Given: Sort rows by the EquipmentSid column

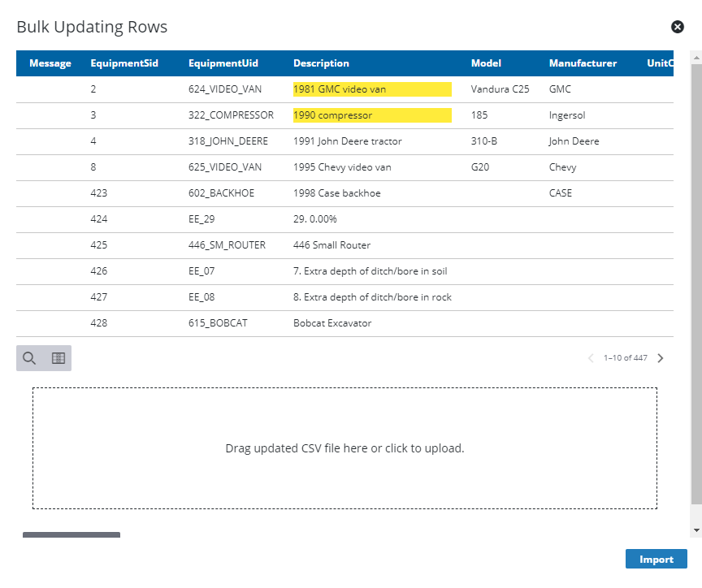Looking at the screenshot, I should (124, 63).
